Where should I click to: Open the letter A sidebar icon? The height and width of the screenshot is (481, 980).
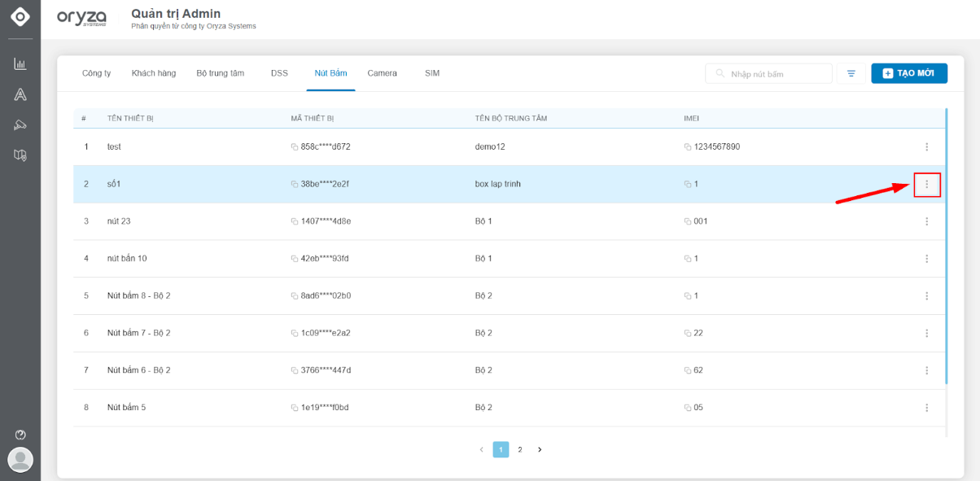[x=20, y=94]
